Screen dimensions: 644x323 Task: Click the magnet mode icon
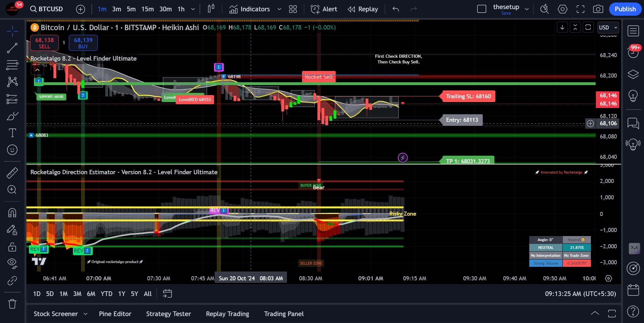[x=12, y=213]
